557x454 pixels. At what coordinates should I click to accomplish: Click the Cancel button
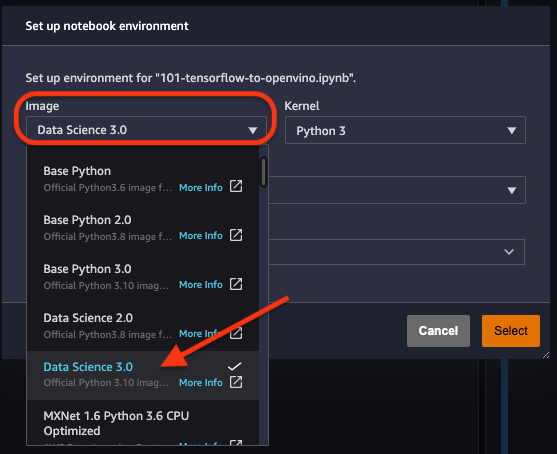(x=438, y=331)
